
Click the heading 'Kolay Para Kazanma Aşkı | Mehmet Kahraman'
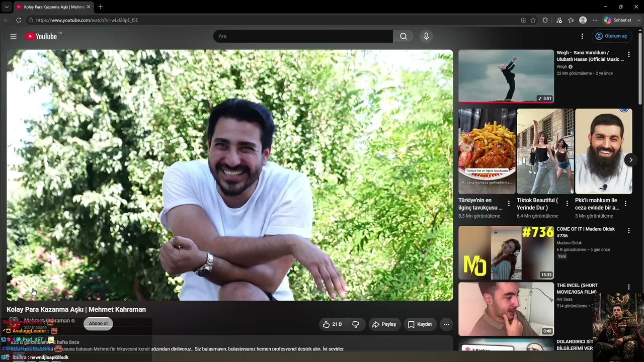point(76,309)
